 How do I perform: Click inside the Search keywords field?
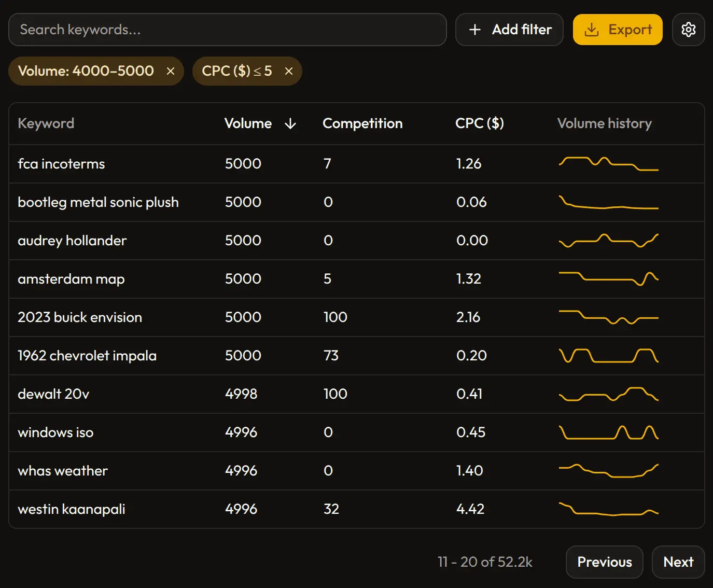tap(228, 30)
